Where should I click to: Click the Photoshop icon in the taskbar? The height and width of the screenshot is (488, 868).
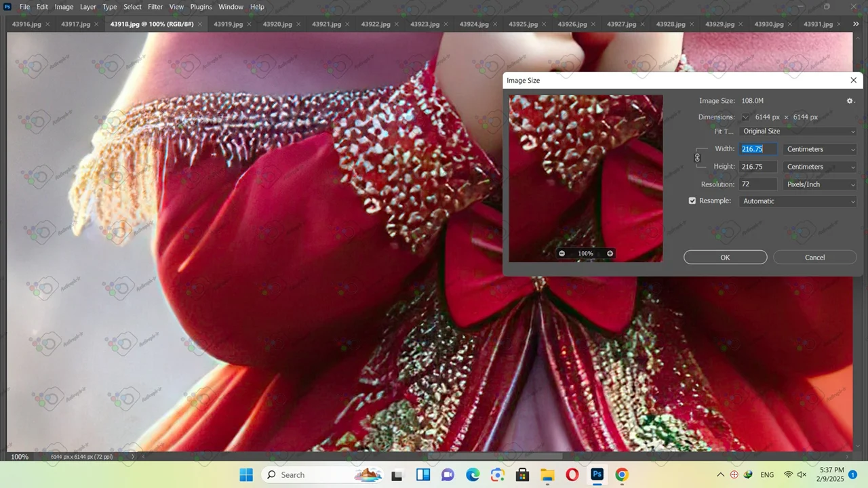(597, 474)
